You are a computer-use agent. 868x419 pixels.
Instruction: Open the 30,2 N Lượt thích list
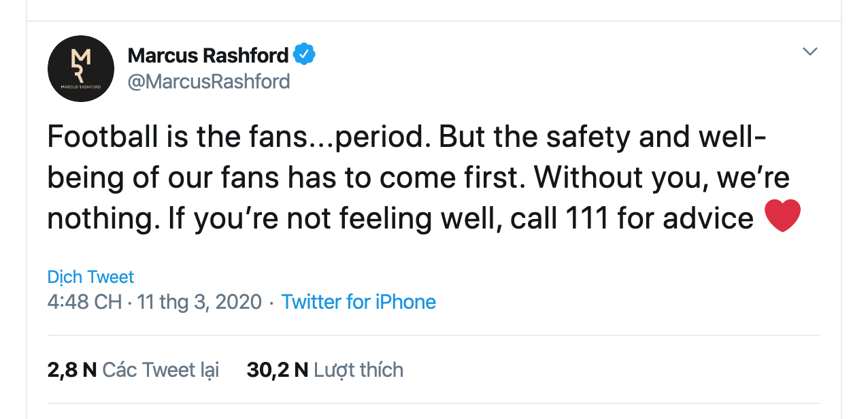point(324,369)
